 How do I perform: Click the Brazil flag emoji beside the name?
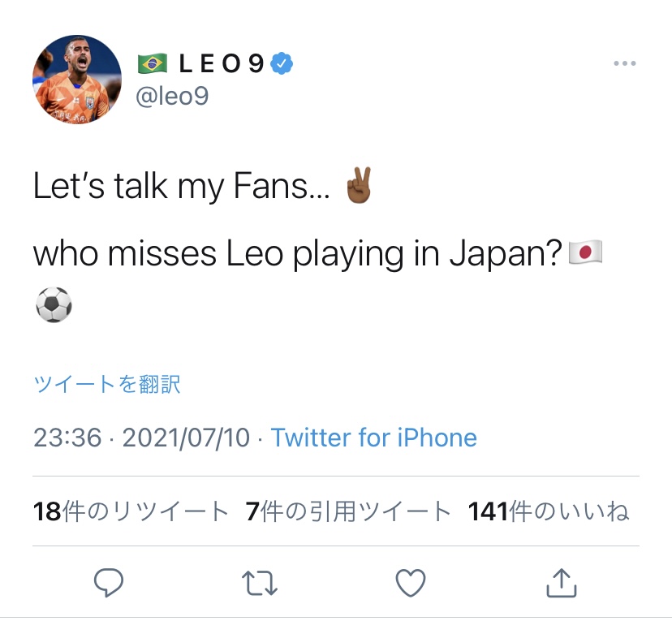tap(153, 63)
